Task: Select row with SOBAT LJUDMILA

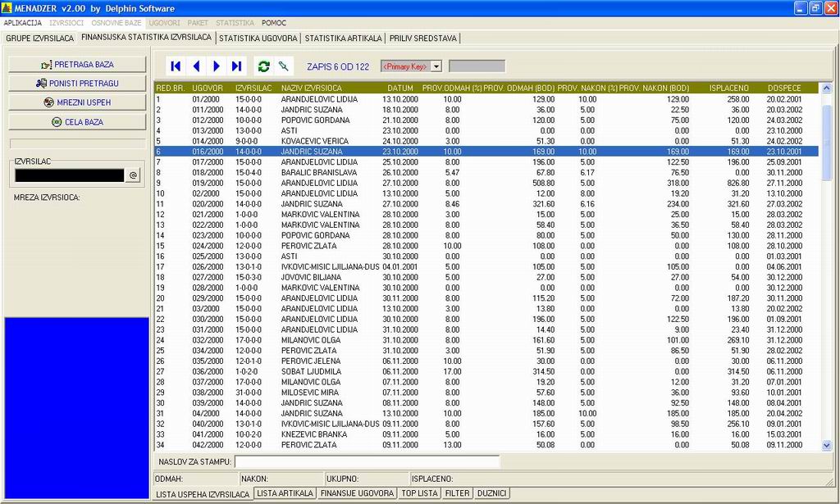Action: pyautogui.click(x=486, y=372)
